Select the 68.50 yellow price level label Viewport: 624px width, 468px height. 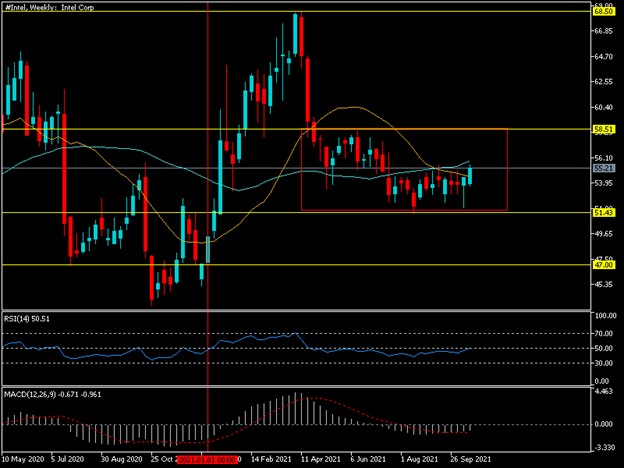[x=604, y=12]
